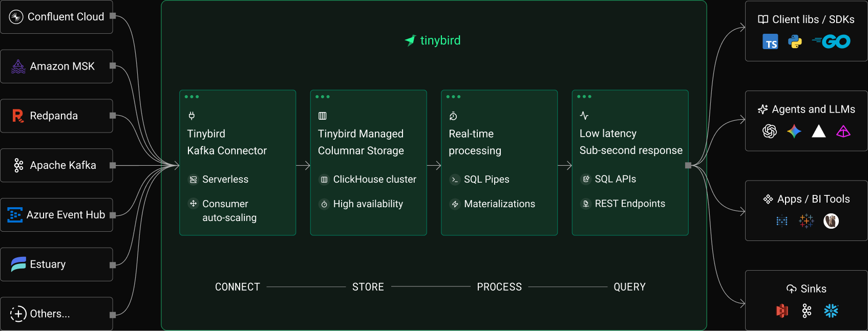
Task: Click the Tinybird Kafka Connector title
Action: [x=227, y=142]
